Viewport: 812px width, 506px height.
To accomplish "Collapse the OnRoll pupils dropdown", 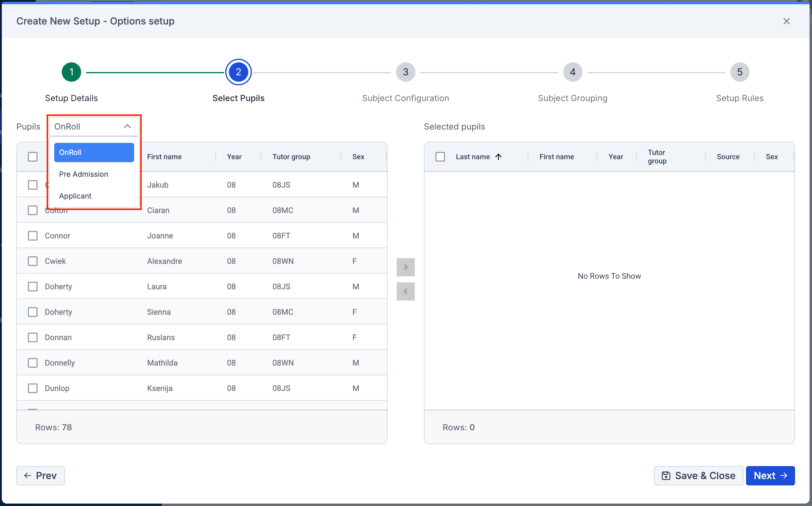I will (127, 126).
